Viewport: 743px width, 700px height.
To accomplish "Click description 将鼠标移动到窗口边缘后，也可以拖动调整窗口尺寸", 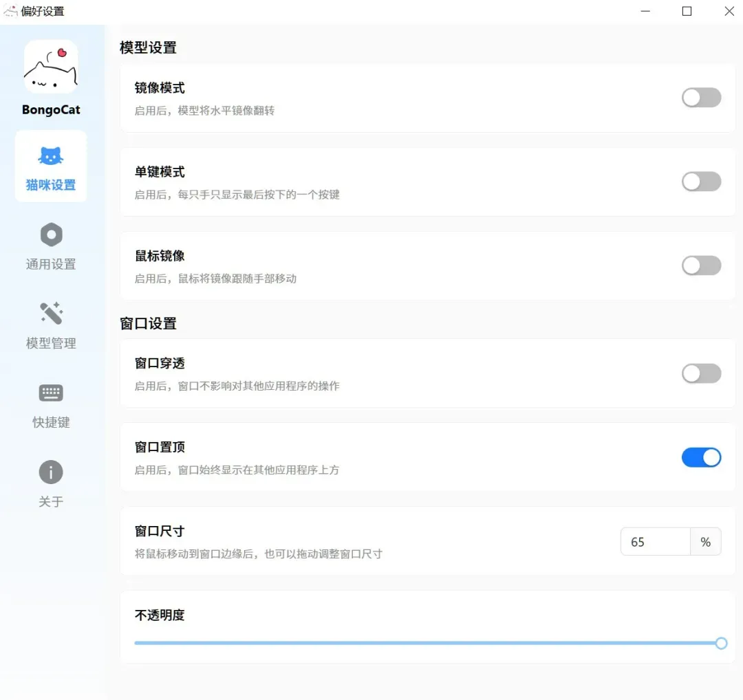I will tap(258, 554).
